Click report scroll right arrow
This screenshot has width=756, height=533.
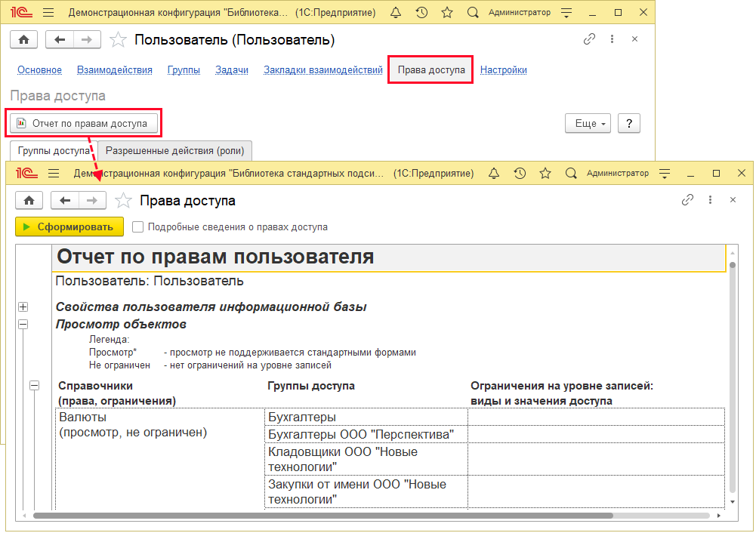coord(718,516)
